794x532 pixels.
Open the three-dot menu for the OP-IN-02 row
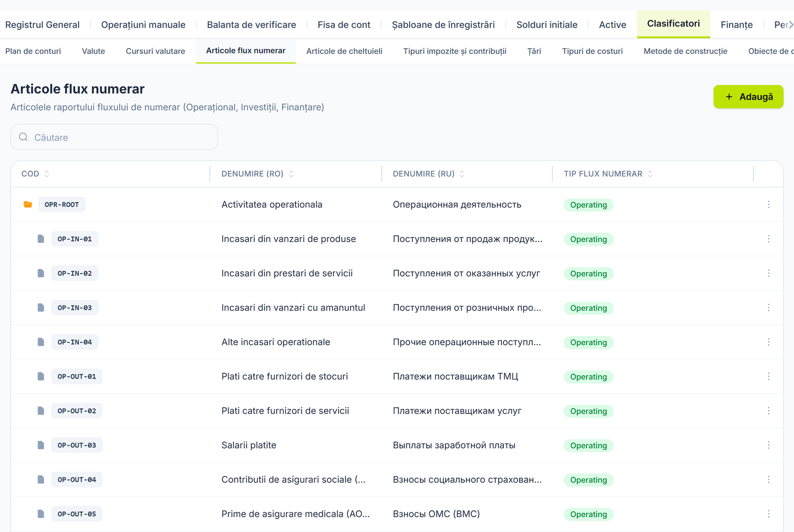(769, 273)
